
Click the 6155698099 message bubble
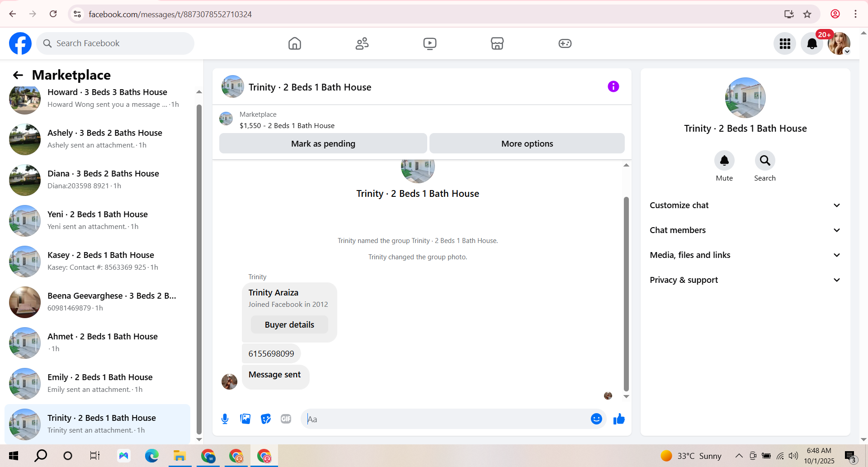[x=271, y=354]
